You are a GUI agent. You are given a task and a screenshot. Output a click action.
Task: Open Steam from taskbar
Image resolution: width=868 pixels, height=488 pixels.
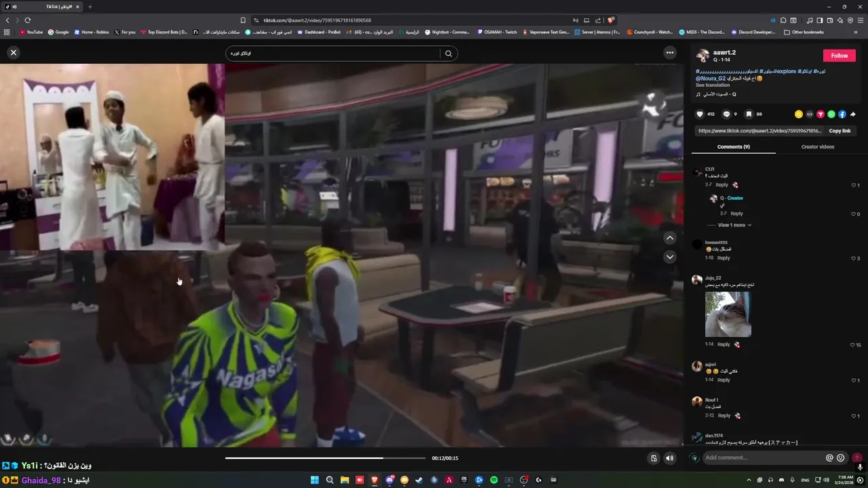[x=419, y=480]
